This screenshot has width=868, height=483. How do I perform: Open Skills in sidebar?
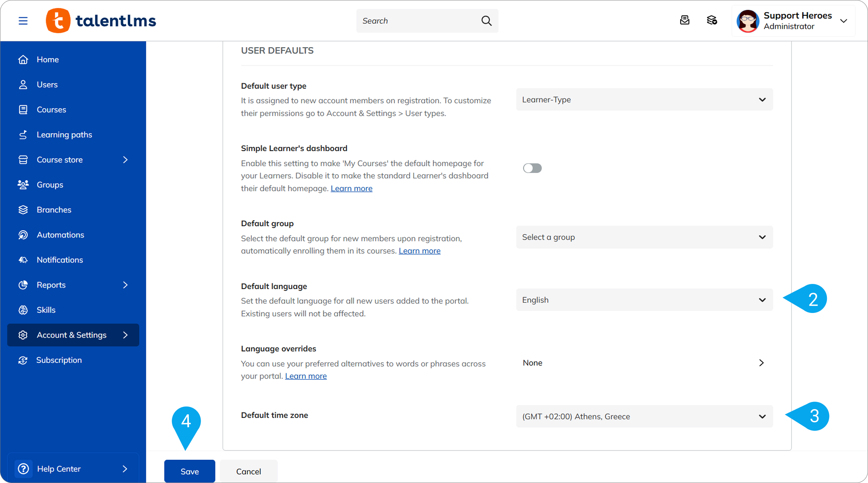point(46,310)
